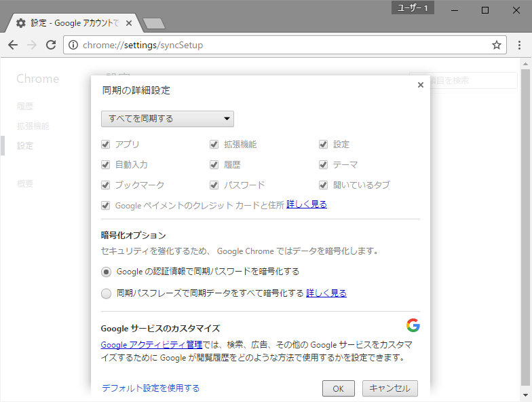Image resolution: width=532 pixels, height=402 pixels.
Task: Toggle Google ペイメント credit card checkbox
Action: (106, 205)
